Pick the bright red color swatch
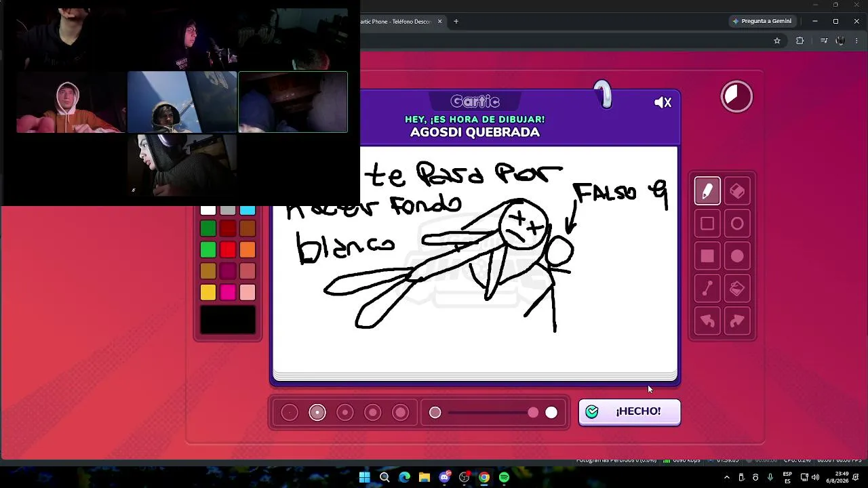This screenshot has width=868, height=488. [228, 249]
